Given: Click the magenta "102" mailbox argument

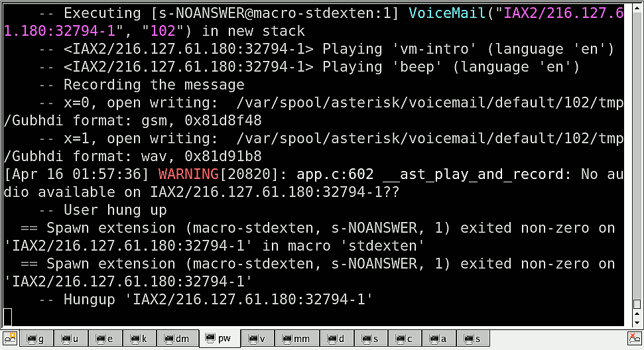Looking at the screenshot, I should click(x=162, y=31).
